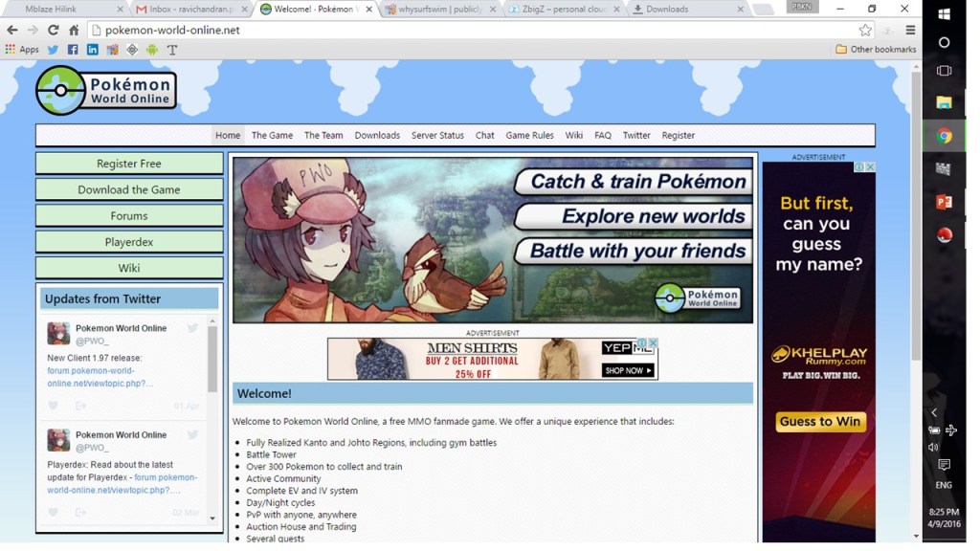
Task: Click the Twitter bookmark icon
Action: coord(53,49)
